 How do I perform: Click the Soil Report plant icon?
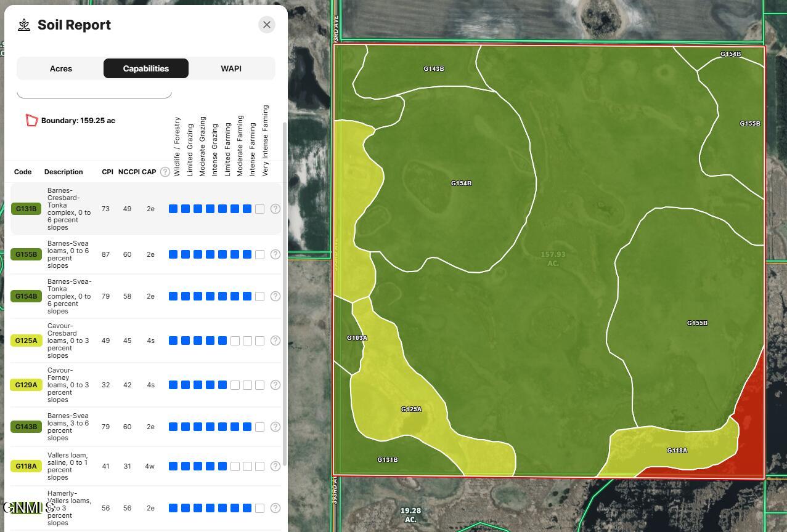click(24, 25)
